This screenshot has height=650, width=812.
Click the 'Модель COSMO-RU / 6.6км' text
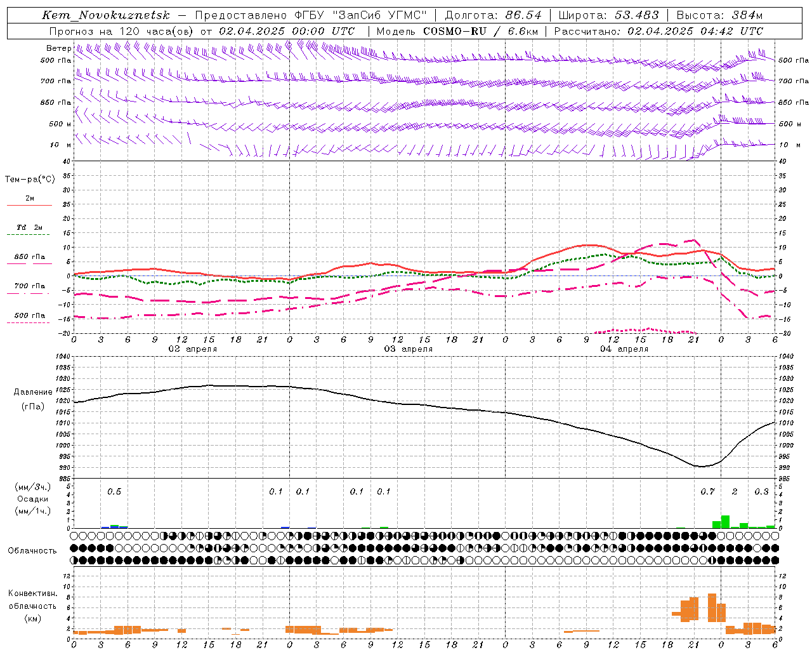pos(457,31)
